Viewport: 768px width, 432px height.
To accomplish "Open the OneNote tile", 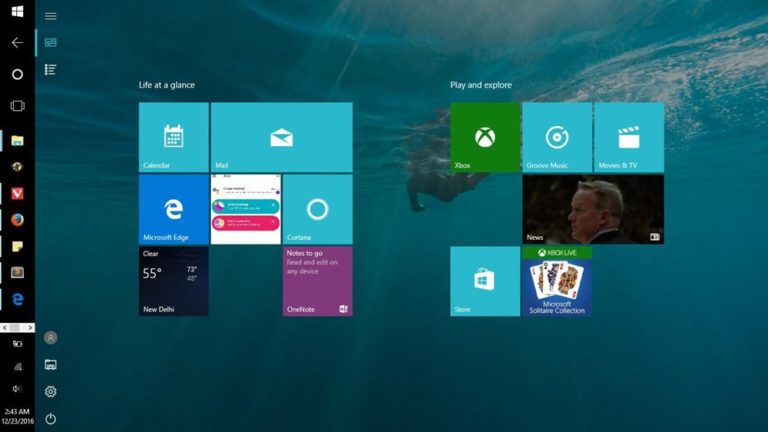I will pyautogui.click(x=317, y=281).
